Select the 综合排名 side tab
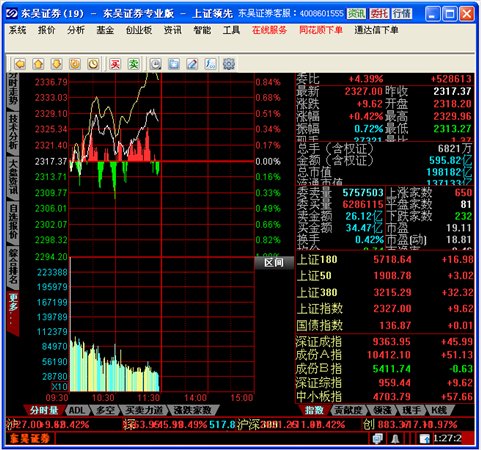The height and width of the screenshot is (450, 481). (13, 267)
